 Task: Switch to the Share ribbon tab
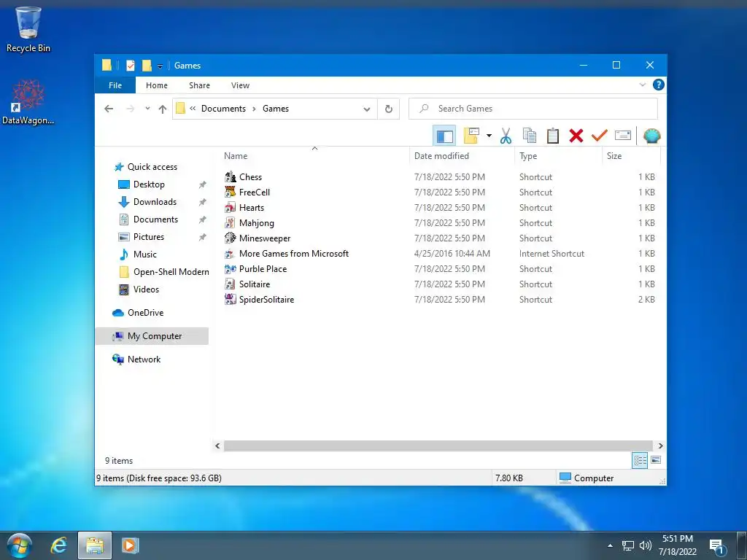[199, 85]
